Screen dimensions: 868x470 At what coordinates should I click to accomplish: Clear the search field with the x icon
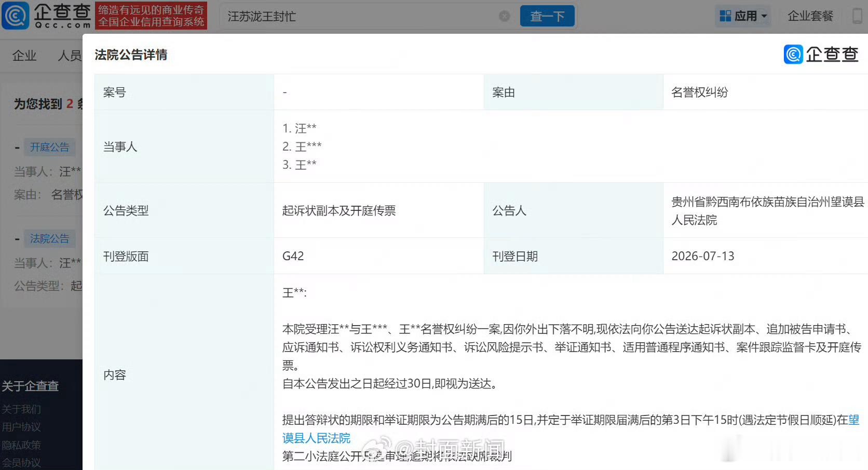[x=504, y=16]
